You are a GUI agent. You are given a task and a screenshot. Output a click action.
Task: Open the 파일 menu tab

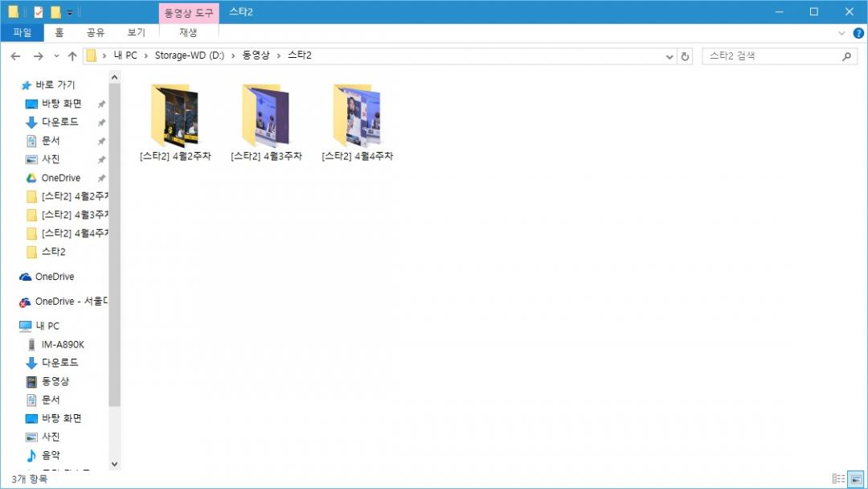[23, 33]
